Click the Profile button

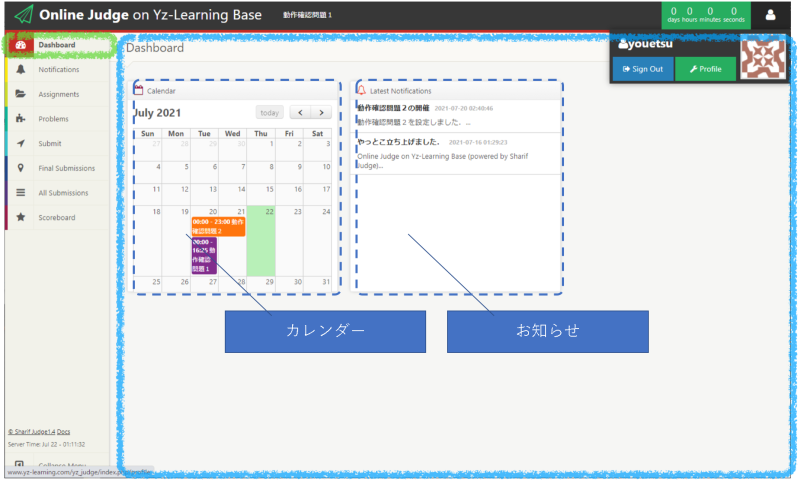706,69
